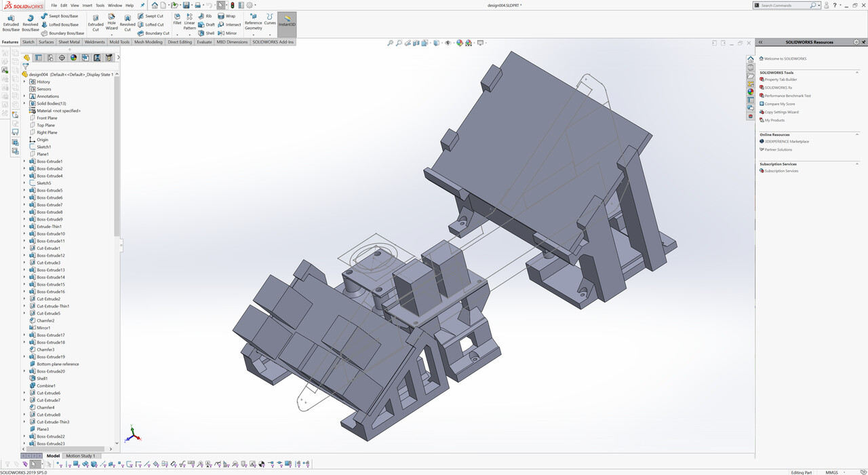Choose the Swept Boss/Base tool
The image size is (868, 475).
pos(59,16)
